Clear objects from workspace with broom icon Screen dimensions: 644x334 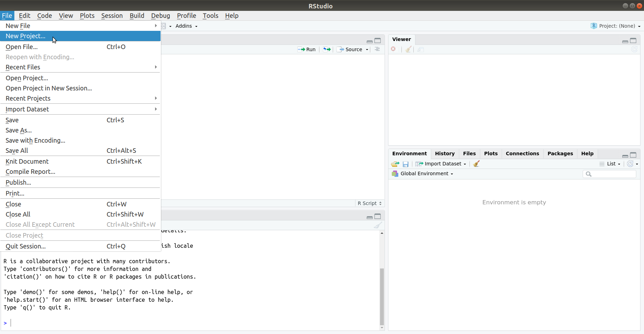pyautogui.click(x=476, y=164)
